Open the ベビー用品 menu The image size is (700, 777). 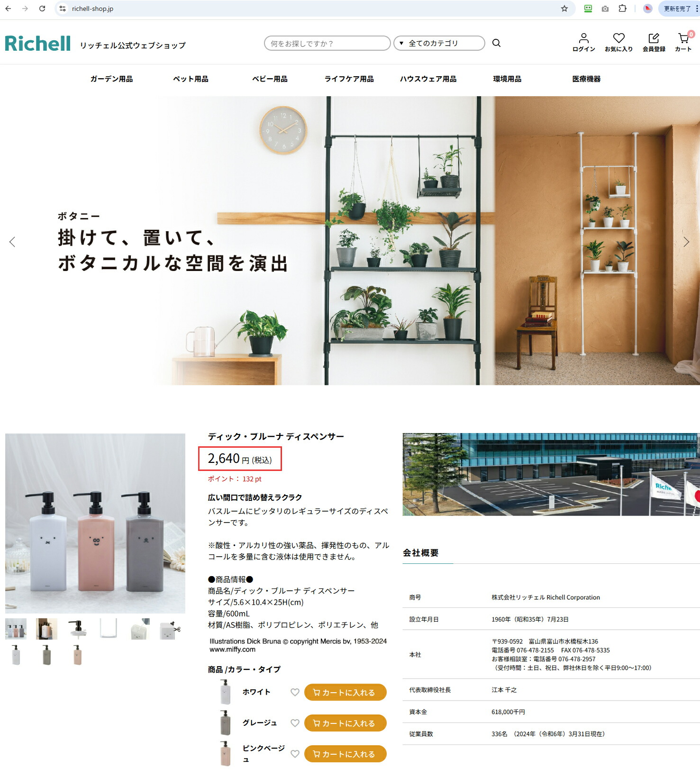click(x=270, y=79)
